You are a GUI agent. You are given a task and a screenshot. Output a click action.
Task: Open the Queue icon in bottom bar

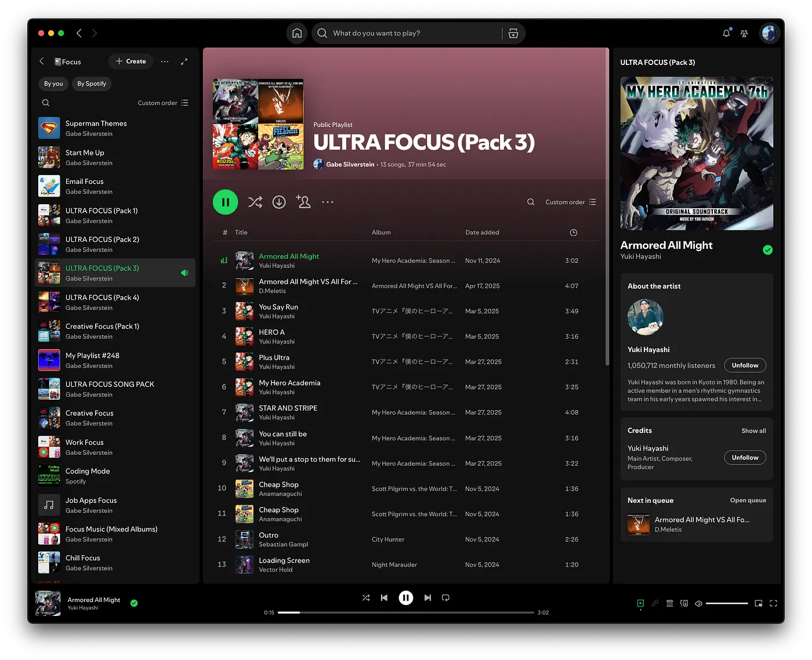click(x=669, y=603)
